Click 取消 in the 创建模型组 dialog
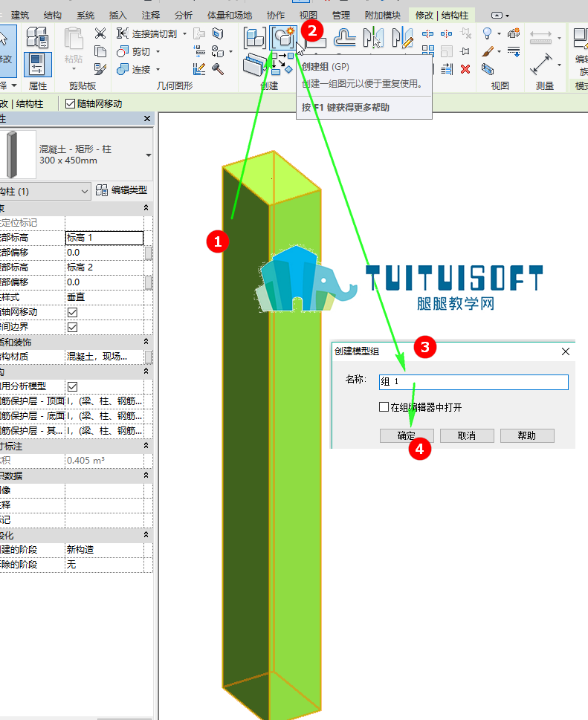Screen dimensions: 588x720 (467, 435)
